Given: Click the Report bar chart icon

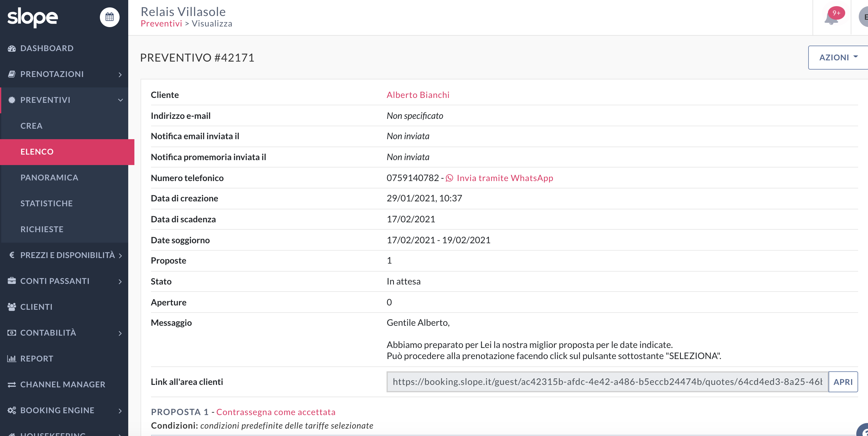Looking at the screenshot, I should (x=12, y=359).
